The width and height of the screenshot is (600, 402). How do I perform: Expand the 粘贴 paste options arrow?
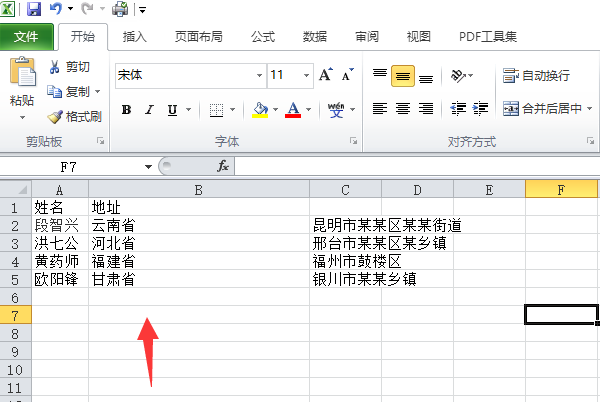coord(22,117)
